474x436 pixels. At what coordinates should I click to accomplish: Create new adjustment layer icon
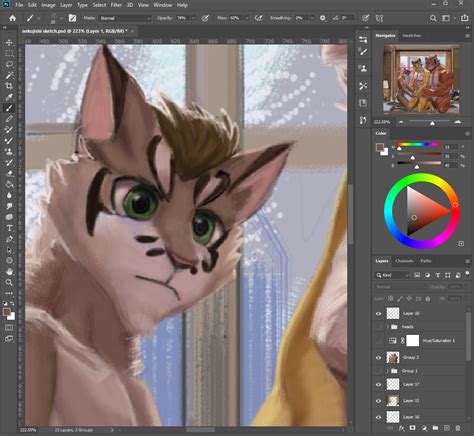[x=424, y=428]
